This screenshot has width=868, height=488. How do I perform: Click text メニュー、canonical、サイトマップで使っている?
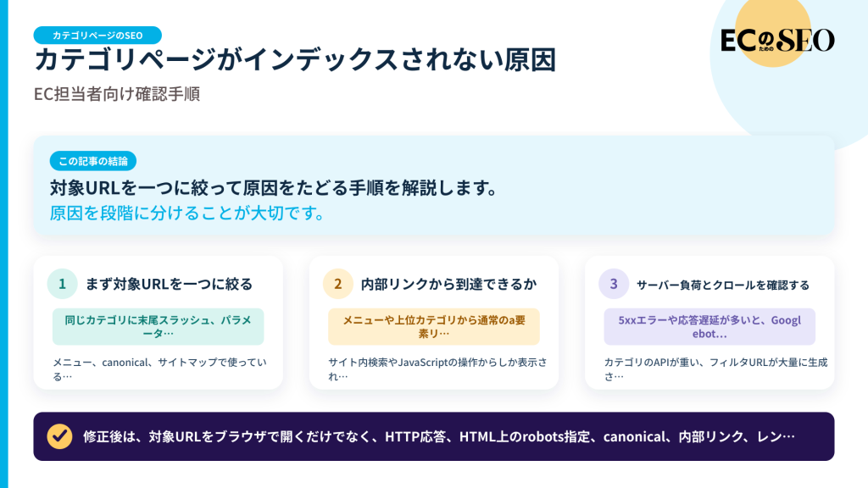pyautogui.click(x=159, y=369)
